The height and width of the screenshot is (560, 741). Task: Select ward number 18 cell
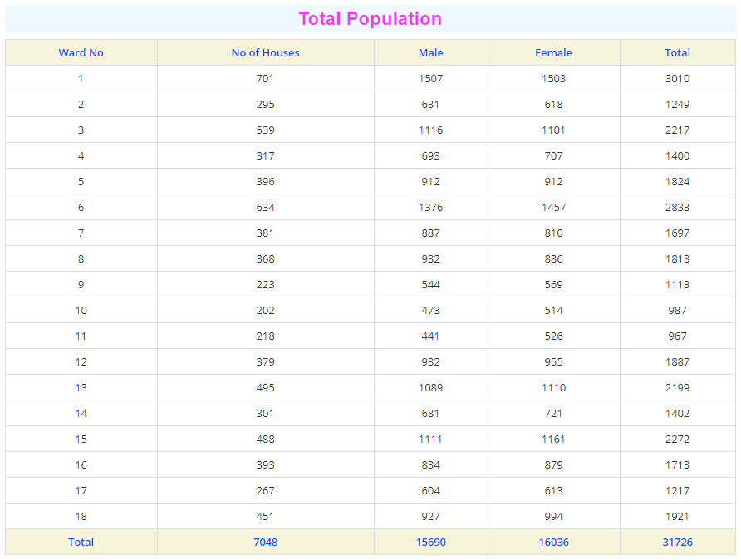[81, 517]
